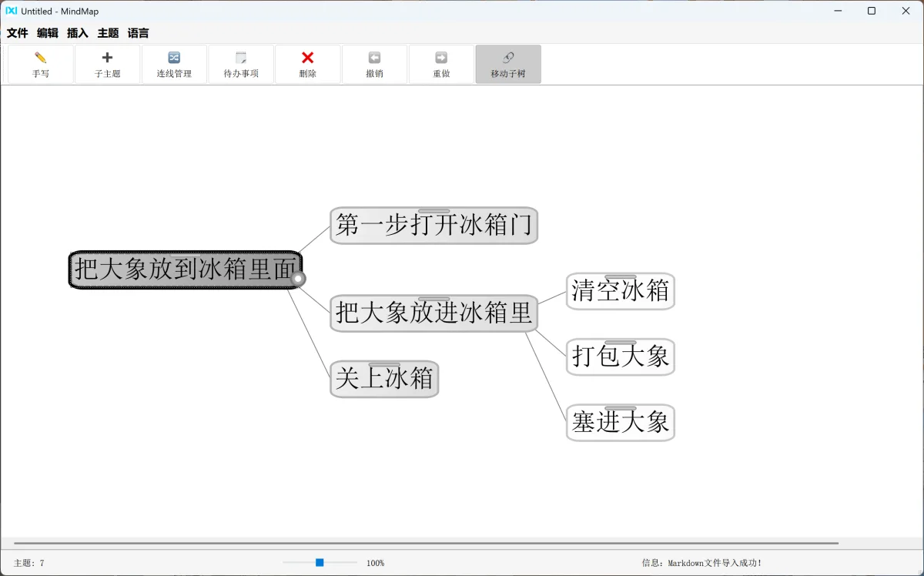This screenshot has width=924, height=576.
Task: Click the 主题: 7 topic count
Action: 29,564
